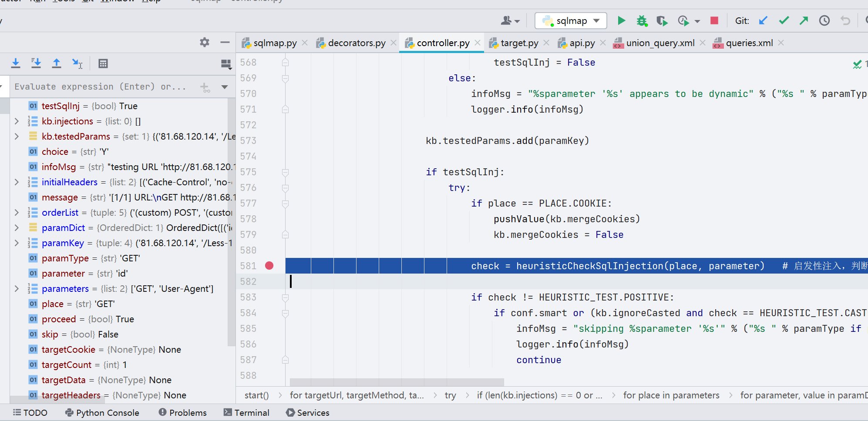Click the Git update project arrow

point(763,20)
